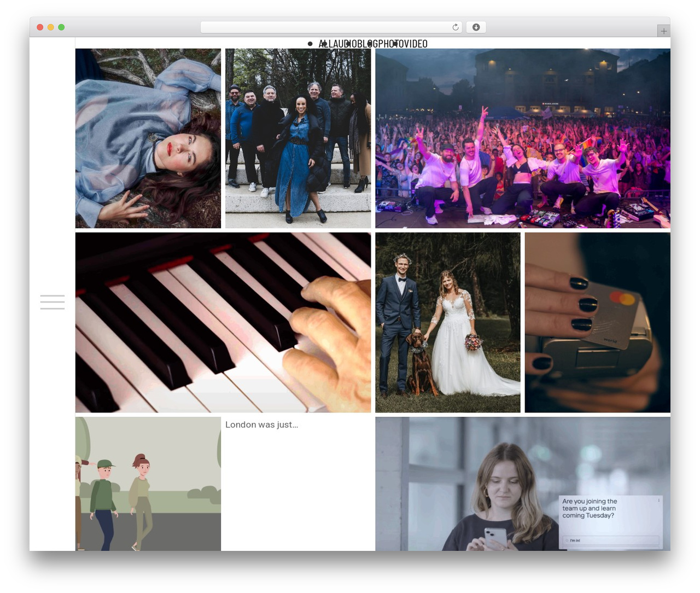Open a new browser tab with plus button
700x593 pixels.
point(663,31)
